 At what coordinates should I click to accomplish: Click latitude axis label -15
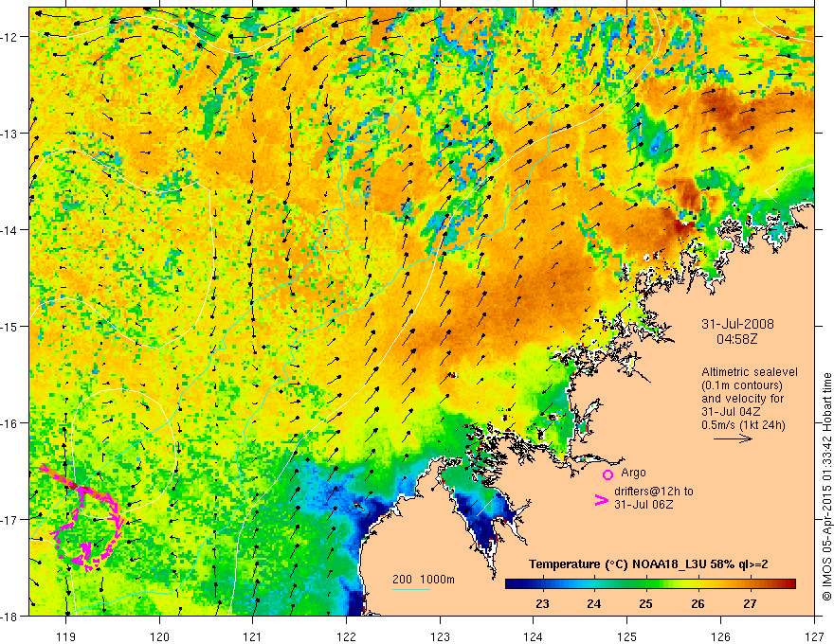tap(11, 327)
